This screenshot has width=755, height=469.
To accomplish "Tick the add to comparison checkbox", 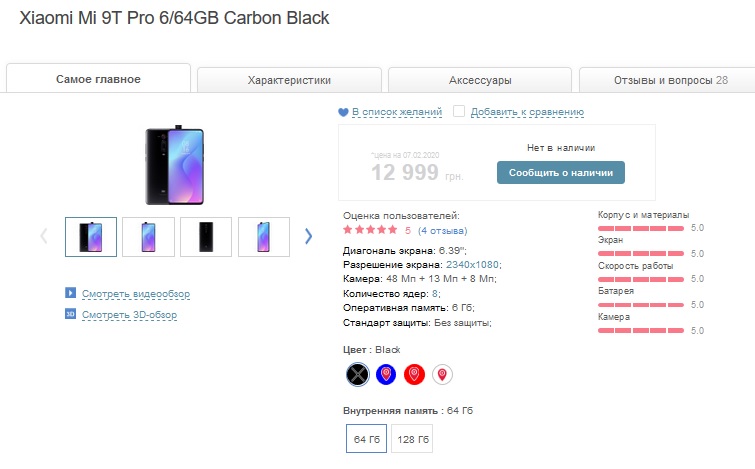I will 459,112.
